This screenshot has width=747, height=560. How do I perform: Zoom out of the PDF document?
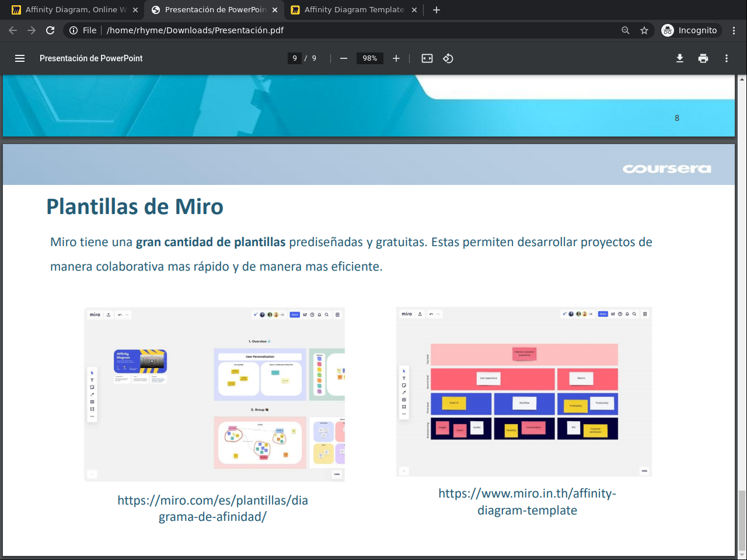344,58
